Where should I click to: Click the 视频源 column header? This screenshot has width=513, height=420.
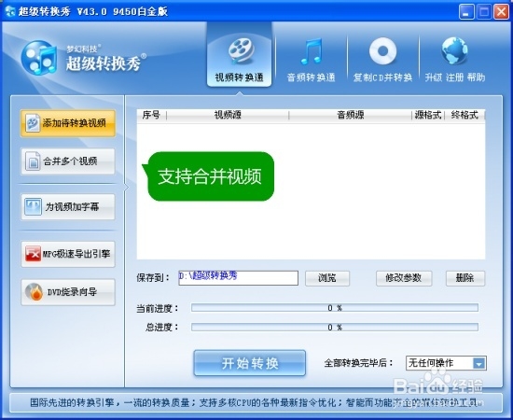pyautogui.click(x=228, y=115)
